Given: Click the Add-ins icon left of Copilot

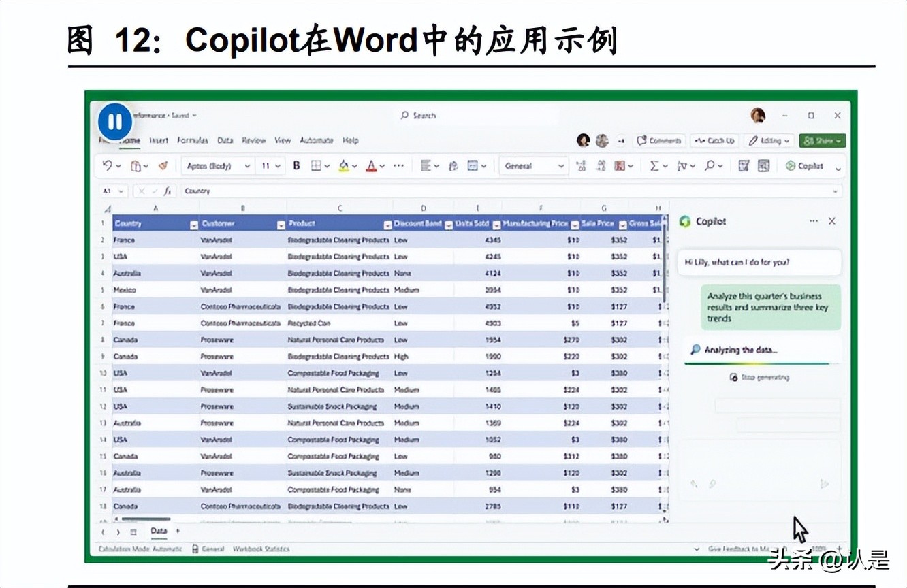Looking at the screenshot, I should (744, 165).
